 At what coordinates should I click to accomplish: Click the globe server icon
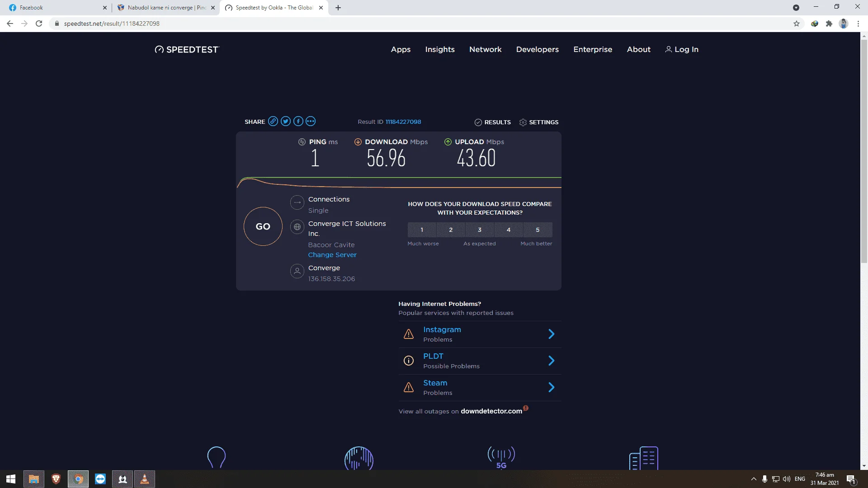click(x=297, y=227)
